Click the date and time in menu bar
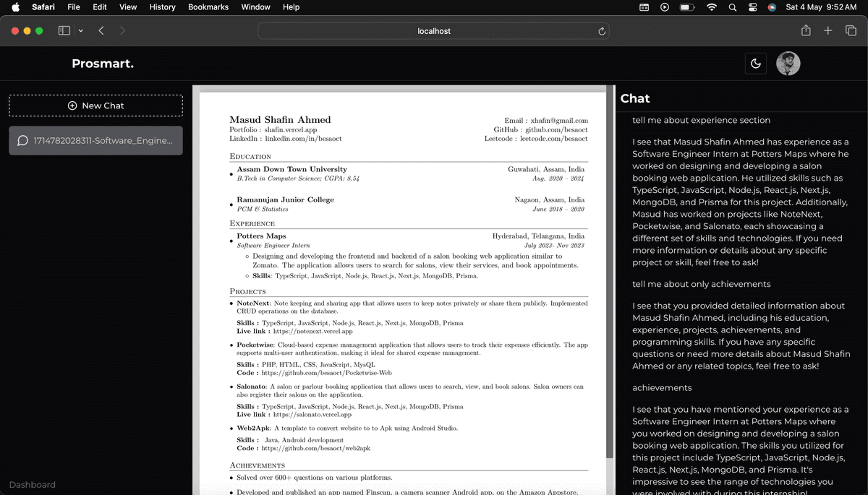The image size is (868, 495). click(x=821, y=7)
